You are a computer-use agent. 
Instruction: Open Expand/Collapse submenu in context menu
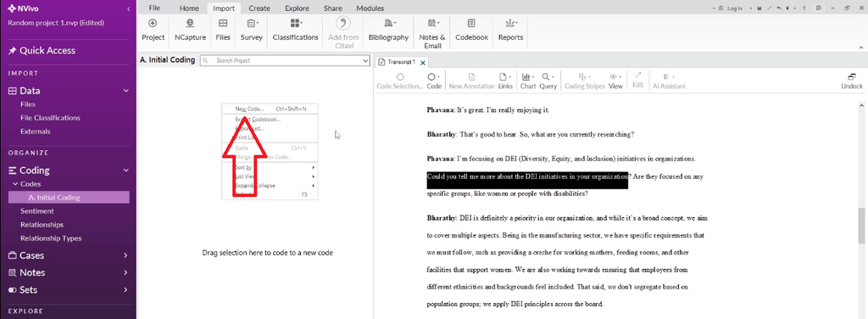(x=270, y=186)
